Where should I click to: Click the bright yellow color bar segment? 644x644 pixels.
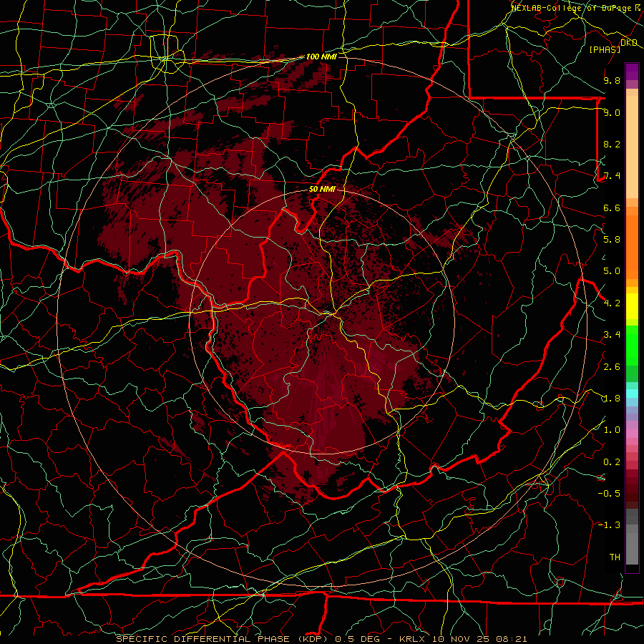632,306
